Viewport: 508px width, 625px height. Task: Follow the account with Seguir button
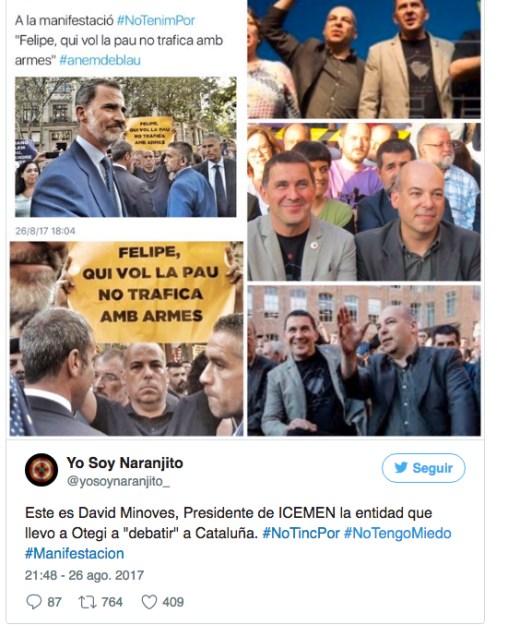(x=423, y=468)
